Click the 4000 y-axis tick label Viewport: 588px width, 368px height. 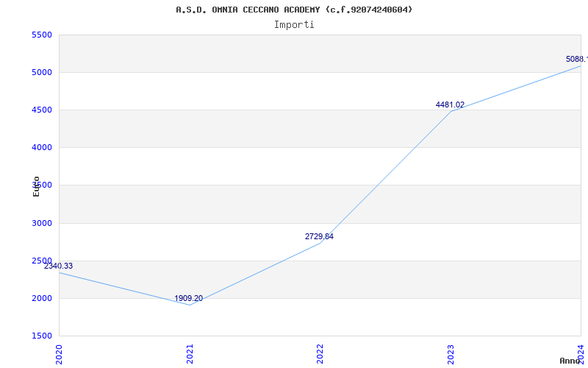tap(42, 148)
